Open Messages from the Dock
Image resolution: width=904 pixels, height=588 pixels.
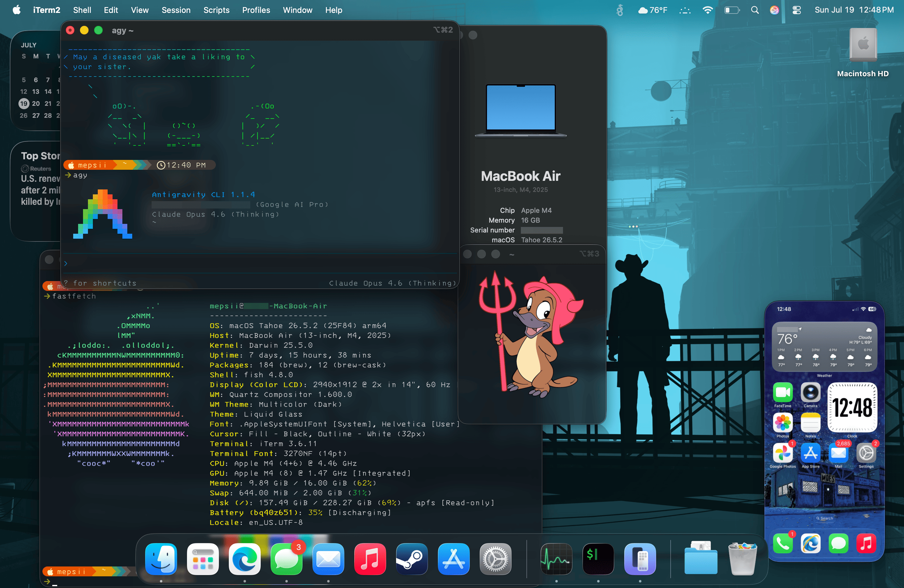point(286,559)
